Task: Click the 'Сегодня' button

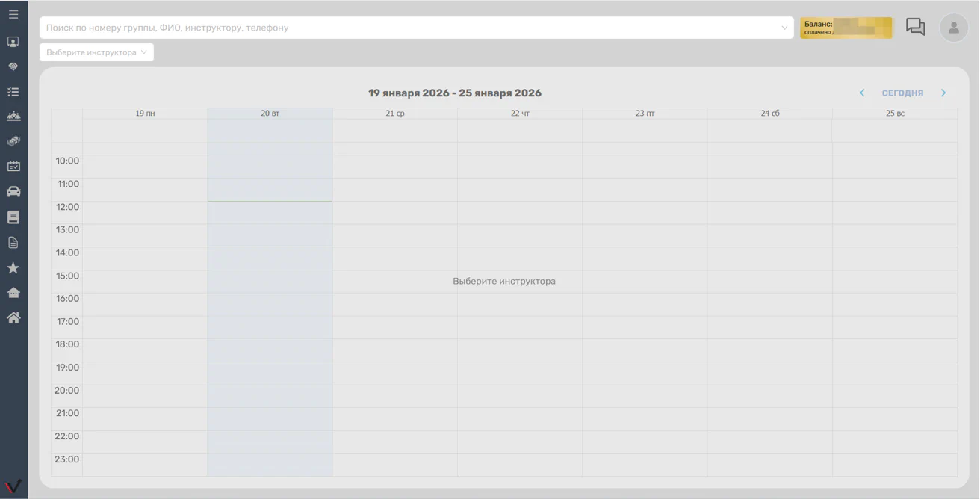Action: point(902,93)
